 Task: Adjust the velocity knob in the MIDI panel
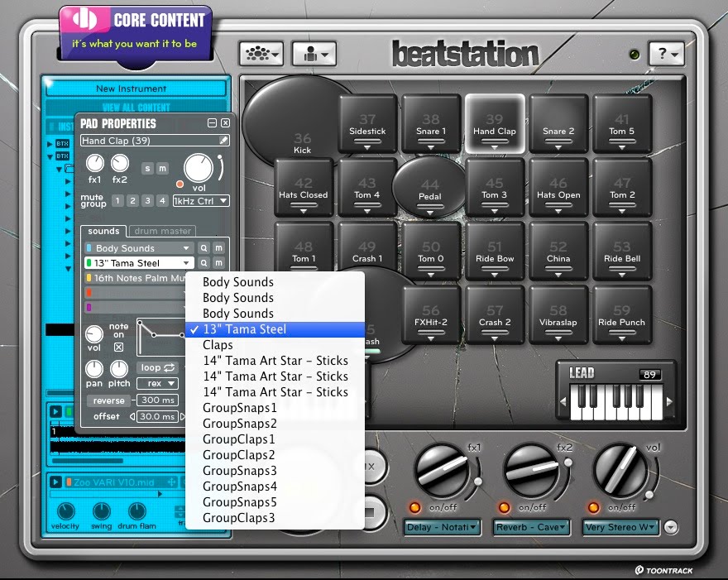[65, 511]
